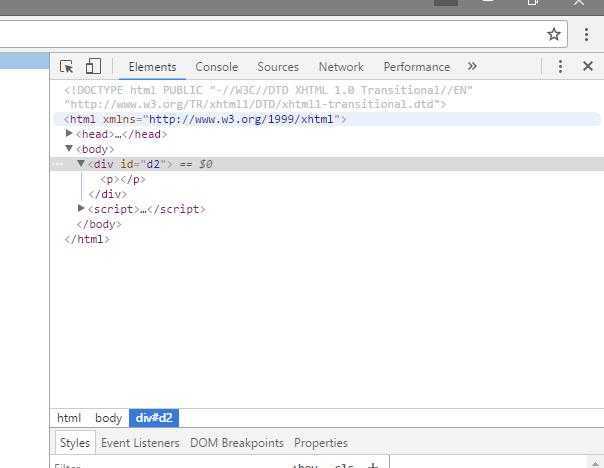Click div#d2 in the breadcrumb bar
The image size is (604, 468).
point(154,418)
